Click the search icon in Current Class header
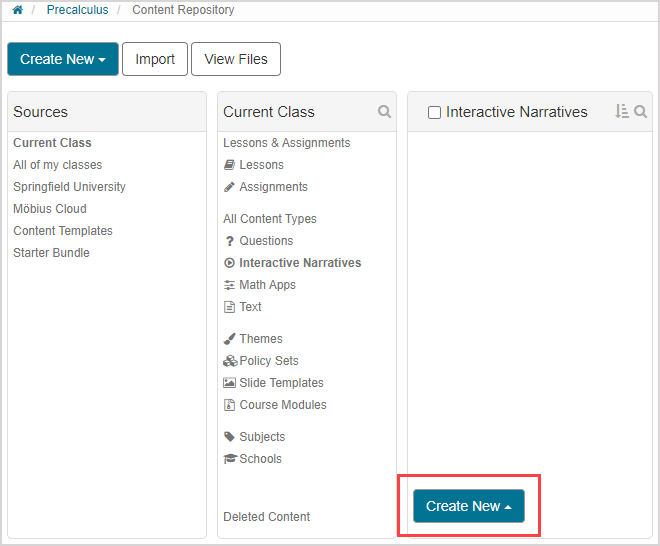Screen dimensions: 660x546 coord(384,112)
